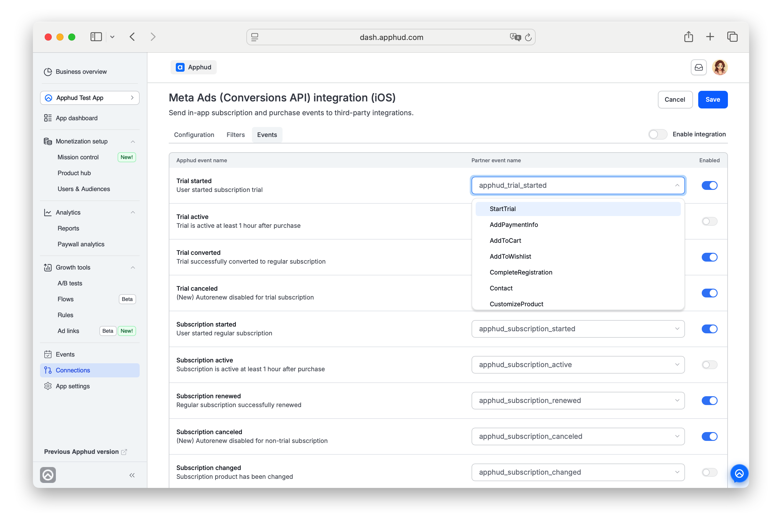This screenshot has width=782, height=532.
Task: Click the external link icon beside Previous Apphud version
Action: click(x=124, y=452)
